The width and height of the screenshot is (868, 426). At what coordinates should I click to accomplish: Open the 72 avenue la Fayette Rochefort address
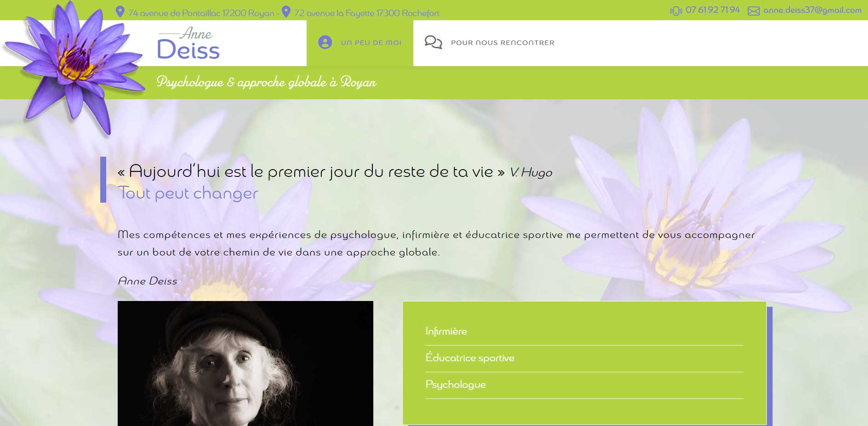pos(367,13)
